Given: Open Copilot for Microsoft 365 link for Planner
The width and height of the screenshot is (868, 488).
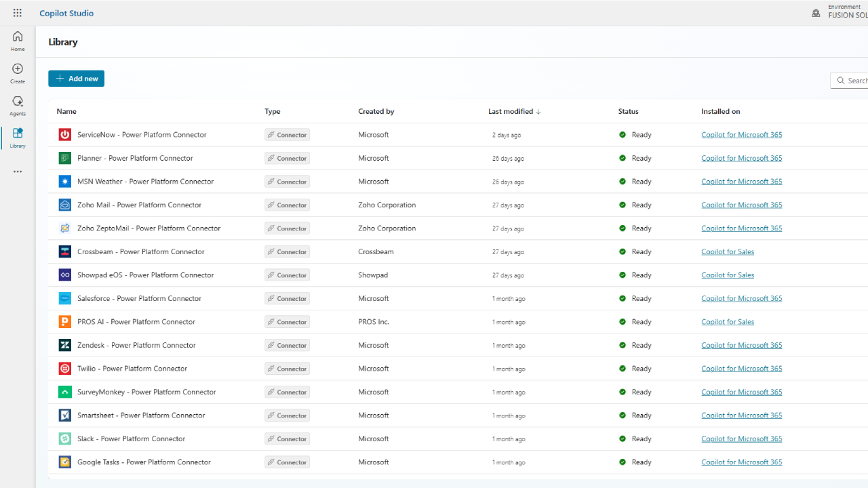Looking at the screenshot, I should (742, 158).
